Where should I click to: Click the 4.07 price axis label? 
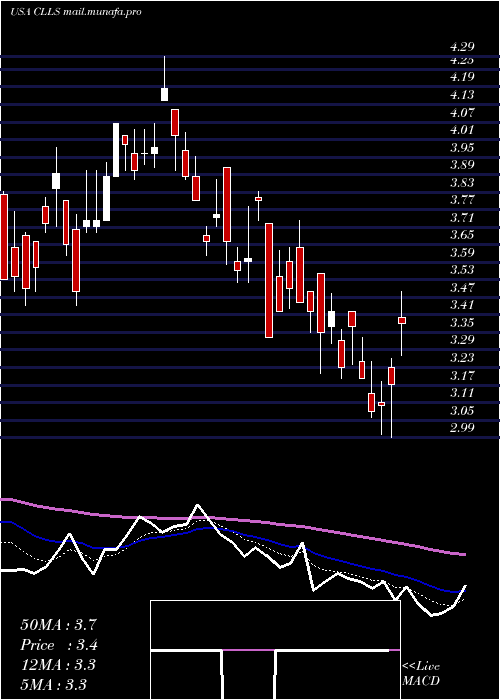(x=462, y=112)
